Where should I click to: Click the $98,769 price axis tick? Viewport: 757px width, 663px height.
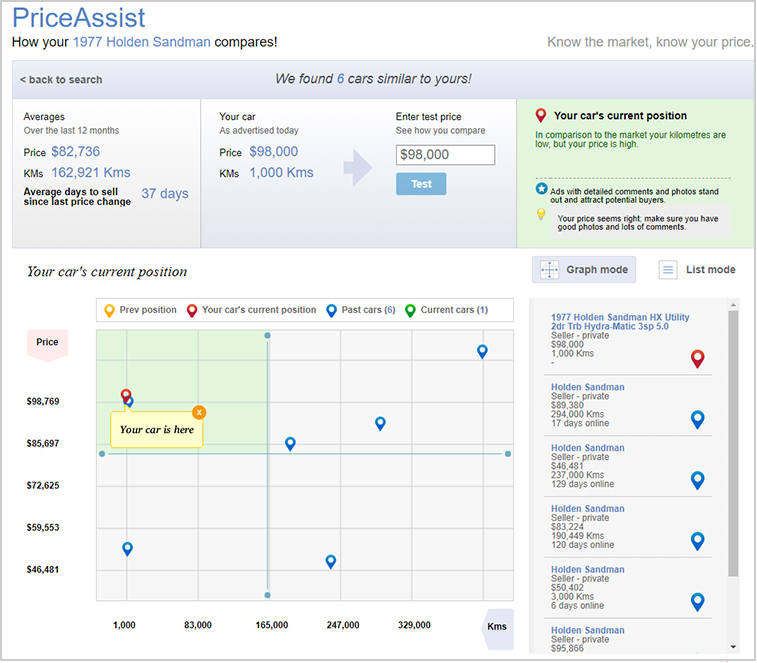[43, 401]
